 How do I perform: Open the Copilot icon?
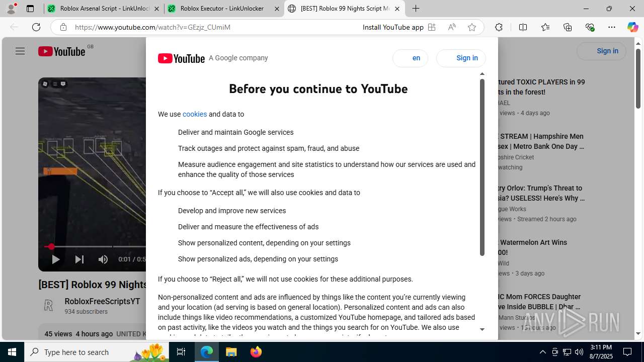[x=632, y=27]
